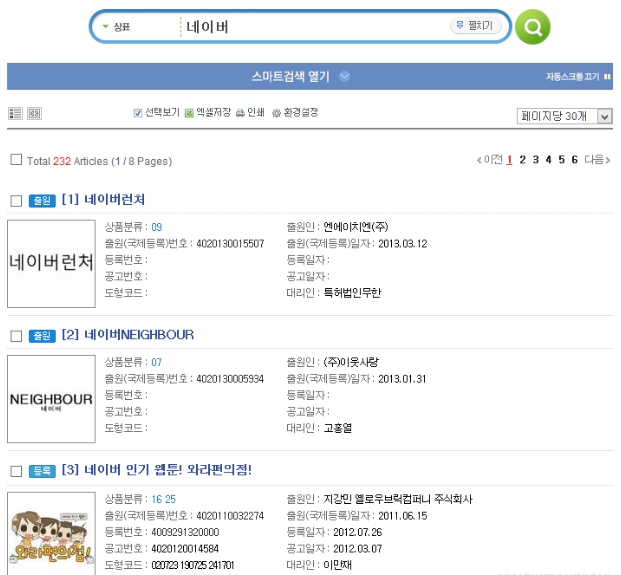This screenshot has height=575, width=621.
Task: Click publication date 2012.03.07
Action: pos(358,548)
